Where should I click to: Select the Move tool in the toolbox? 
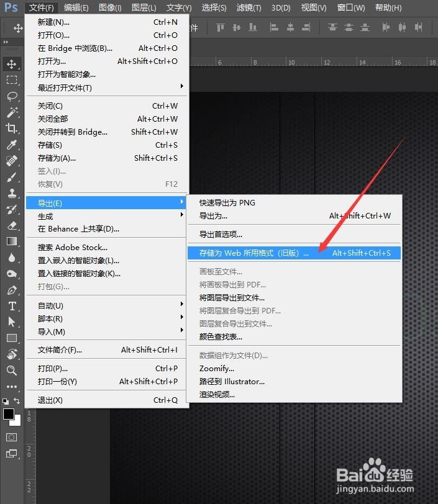click(12, 64)
